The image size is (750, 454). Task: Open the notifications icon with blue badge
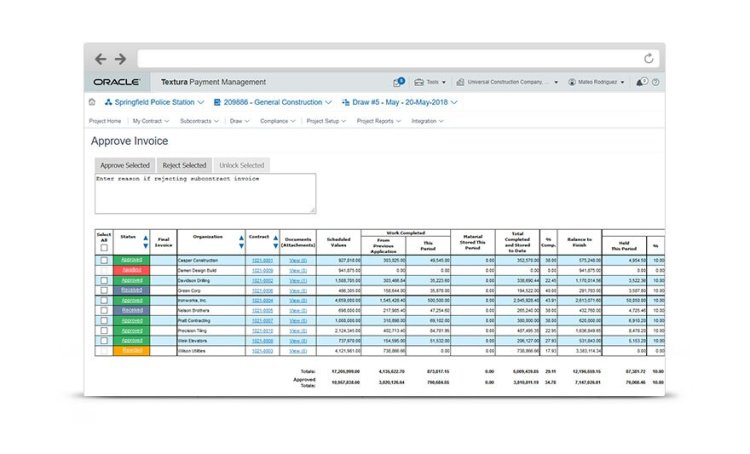click(x=400, y=82)
